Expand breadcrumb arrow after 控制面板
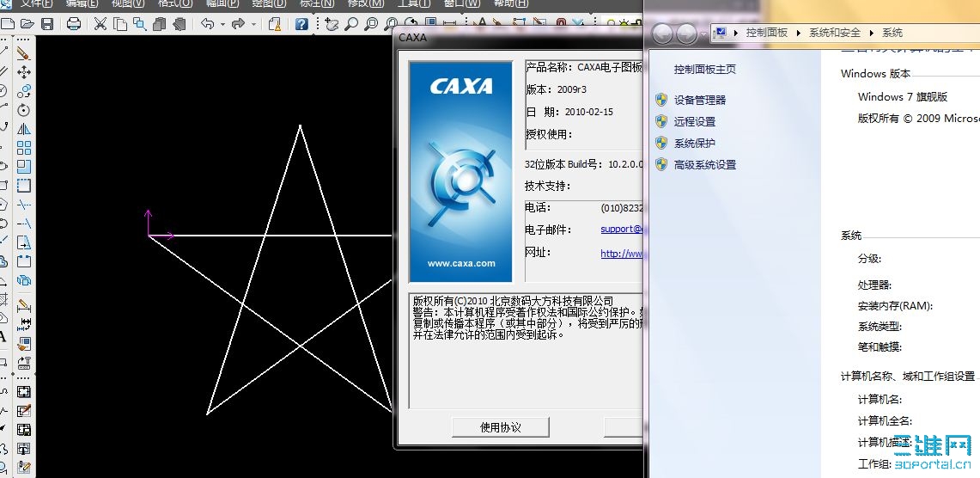Image resolution: width=980 pixels, height=478 pixels. (x=798, y=33)
